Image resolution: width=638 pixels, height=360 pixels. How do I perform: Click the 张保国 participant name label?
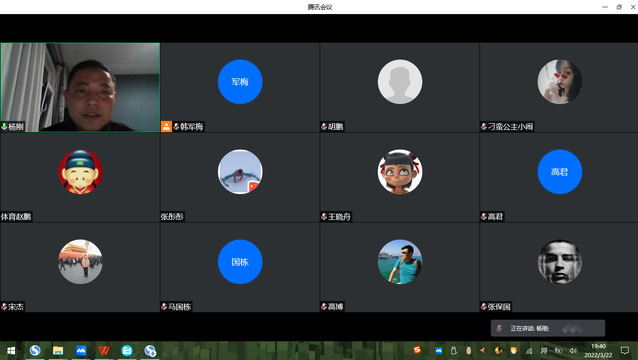[499, 307]
